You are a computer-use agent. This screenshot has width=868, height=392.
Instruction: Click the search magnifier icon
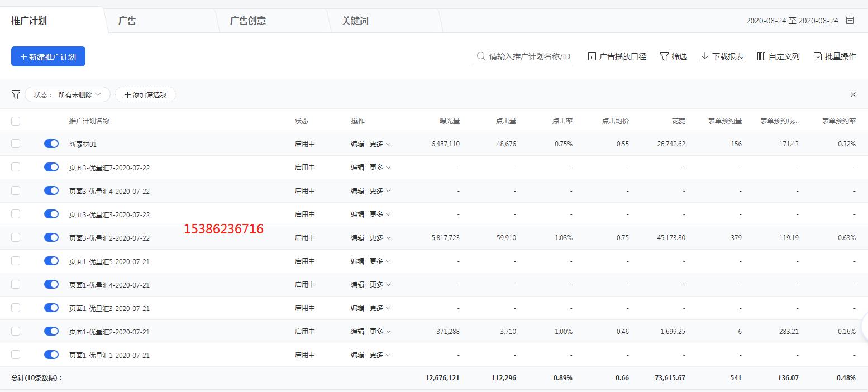pyautogui.click(x=480, y=56)
